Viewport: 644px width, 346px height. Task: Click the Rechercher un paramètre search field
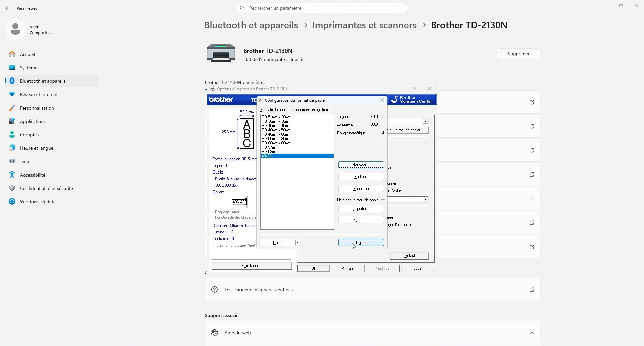coord(322,8)
